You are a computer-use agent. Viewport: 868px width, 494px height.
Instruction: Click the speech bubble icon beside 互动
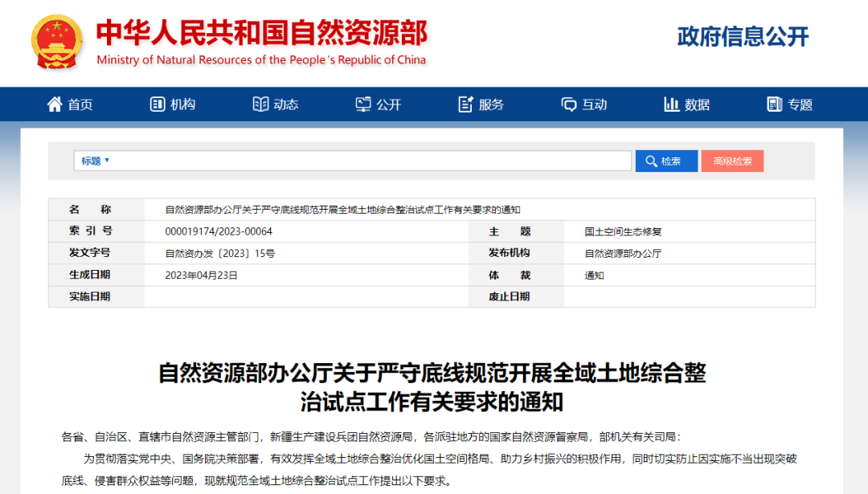point(567,104)
